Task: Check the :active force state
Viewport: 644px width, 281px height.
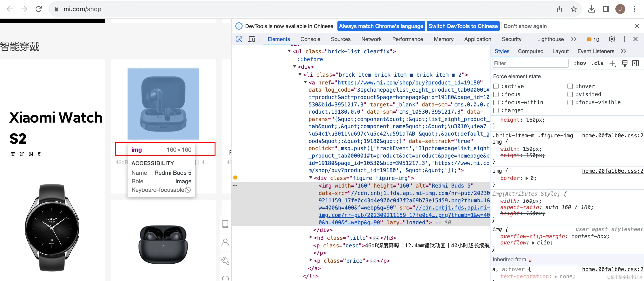Action: click(x=496, y=86)
